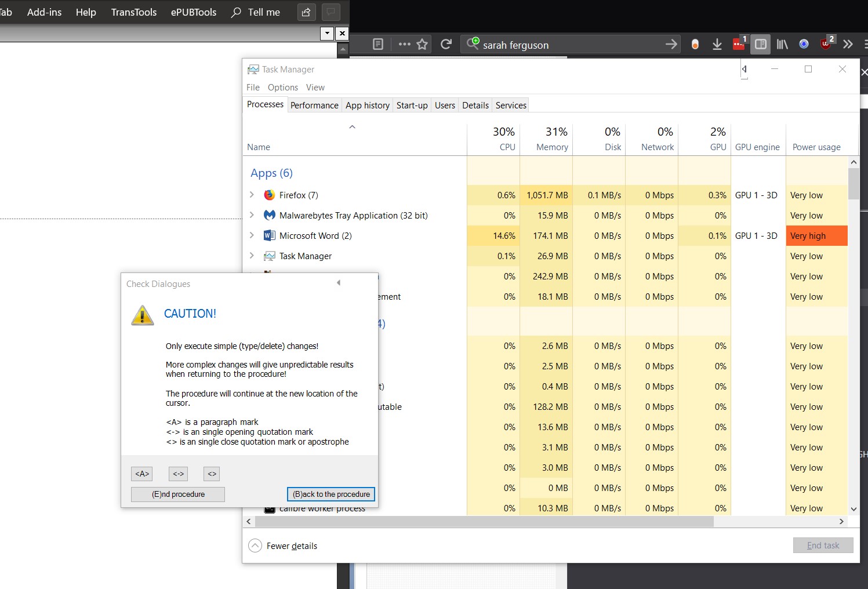Viewport: 868px width, 589px height.
Task: Close the Word task pane with the X
Action: click(x=342, y=34)
